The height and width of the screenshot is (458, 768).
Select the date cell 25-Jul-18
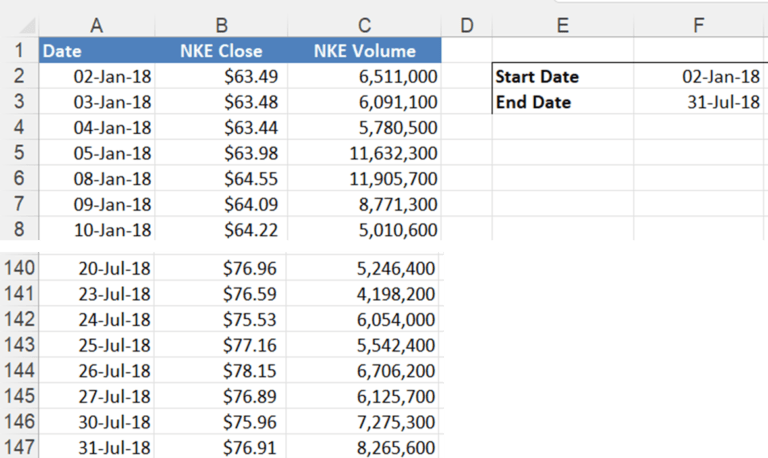tap(97, 345)
